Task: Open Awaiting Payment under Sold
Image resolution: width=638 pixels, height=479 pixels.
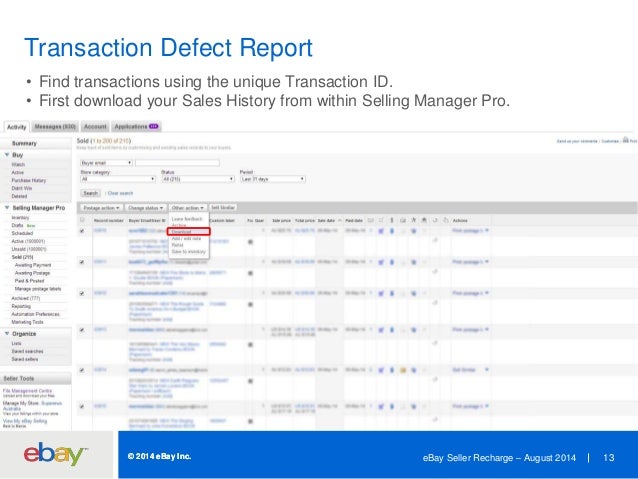Action: pos(33,265)
